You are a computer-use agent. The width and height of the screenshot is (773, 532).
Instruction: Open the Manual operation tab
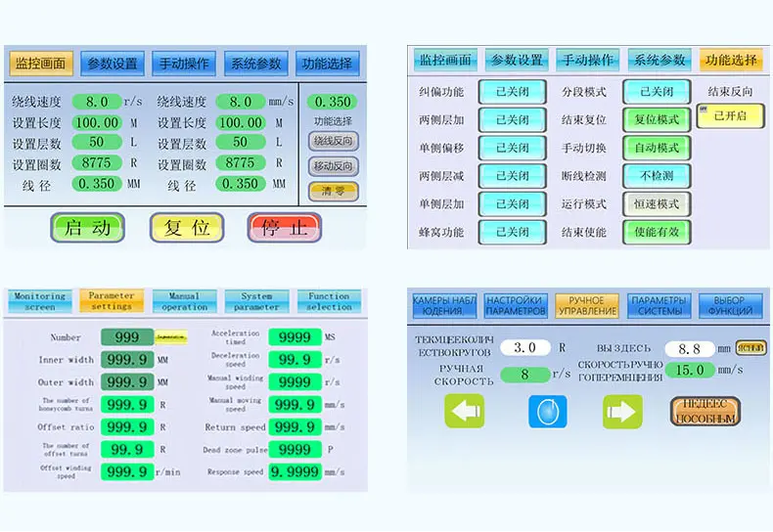[x=184, y=301]
